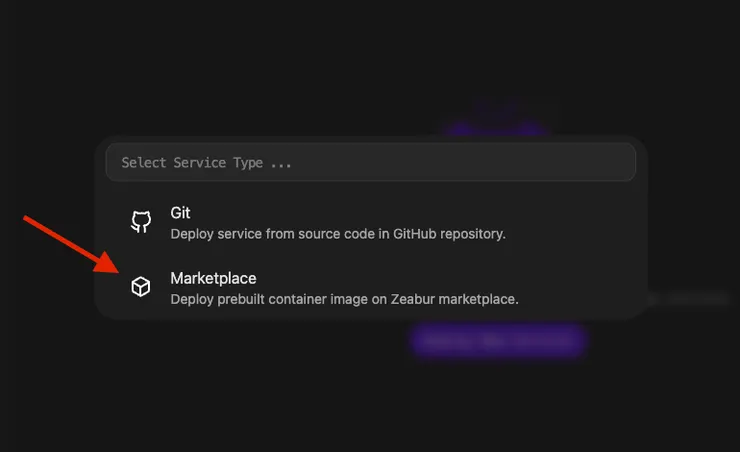Click empty area right of Git row

[x=580, y=222]
